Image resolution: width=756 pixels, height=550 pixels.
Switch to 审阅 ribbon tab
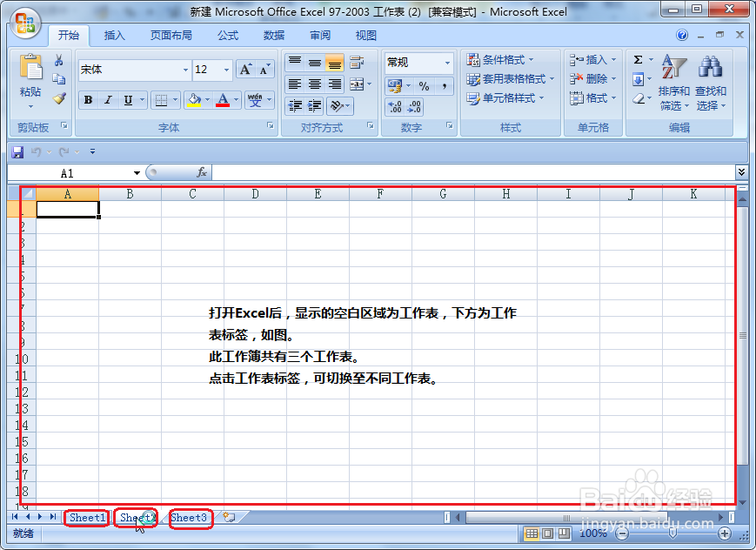tap(320, 35)
